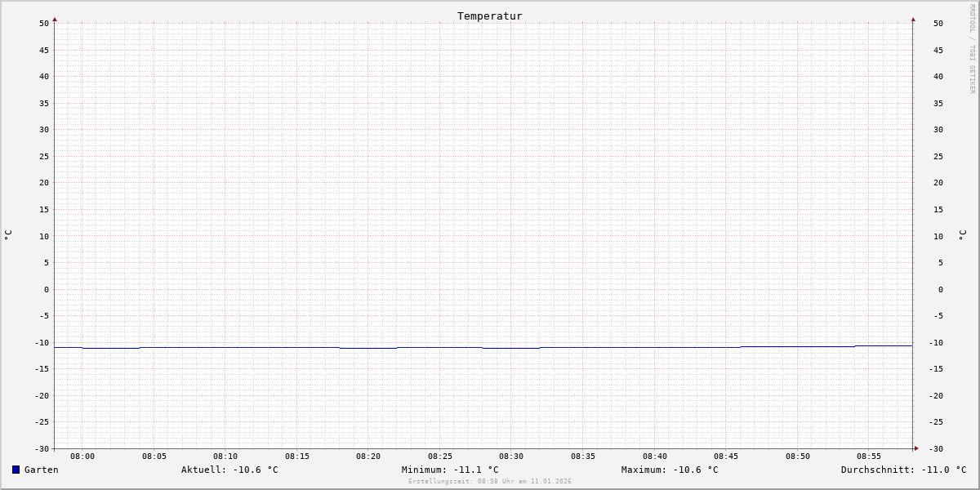Click the Minimum: -11.1 °C value
980x490 pixels.
pyautogui.click(x=450, y=470)
